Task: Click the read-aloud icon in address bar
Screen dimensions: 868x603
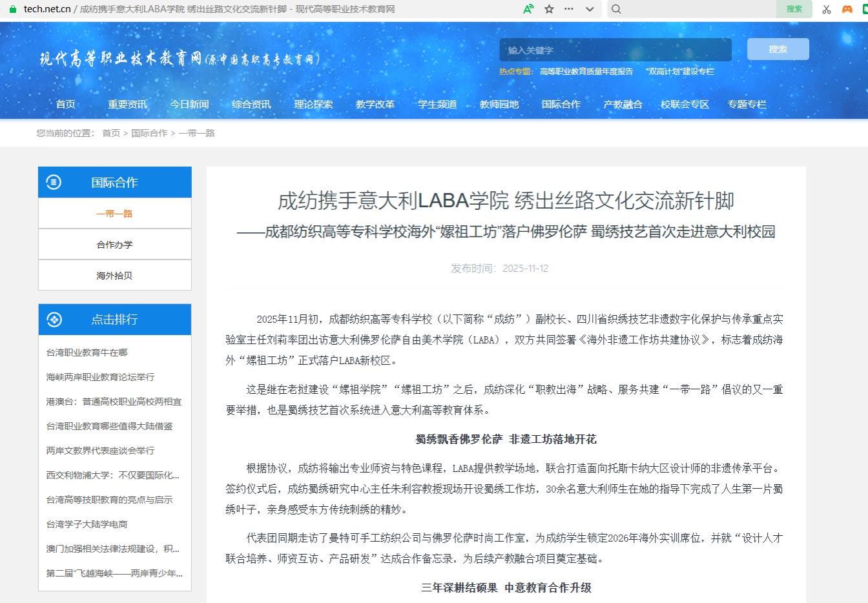Action: click(528, 9)
